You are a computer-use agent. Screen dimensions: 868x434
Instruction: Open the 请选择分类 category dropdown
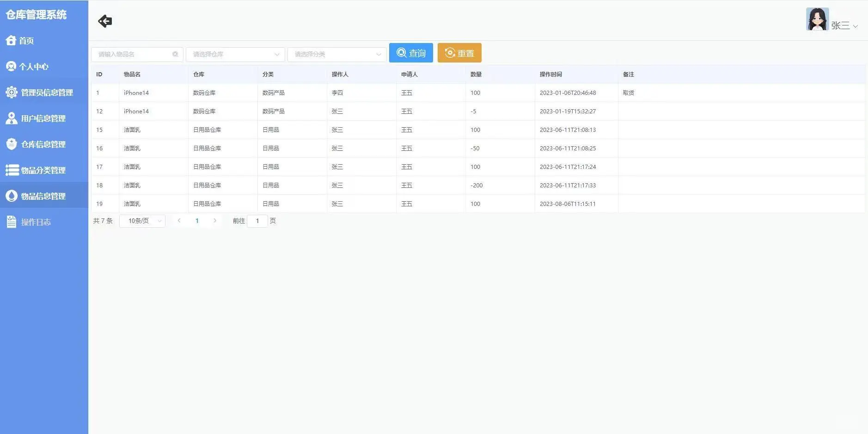(336, 54)
